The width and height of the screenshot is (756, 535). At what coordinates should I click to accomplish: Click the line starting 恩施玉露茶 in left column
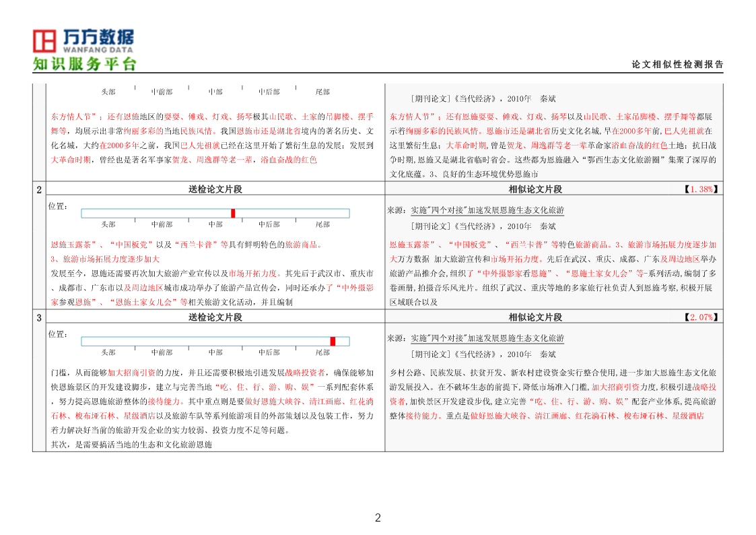click(186, 245)
